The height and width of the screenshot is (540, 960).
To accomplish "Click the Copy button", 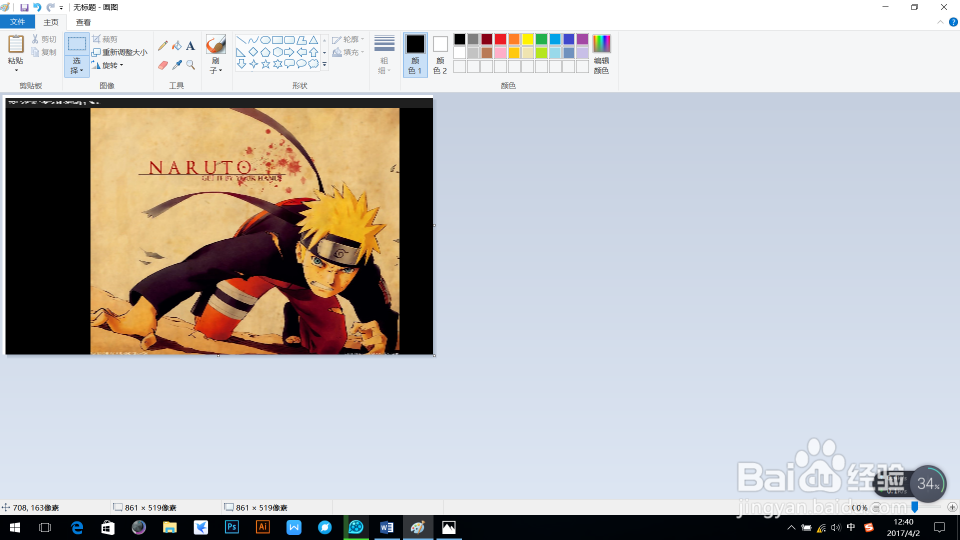I will (44, 53).
